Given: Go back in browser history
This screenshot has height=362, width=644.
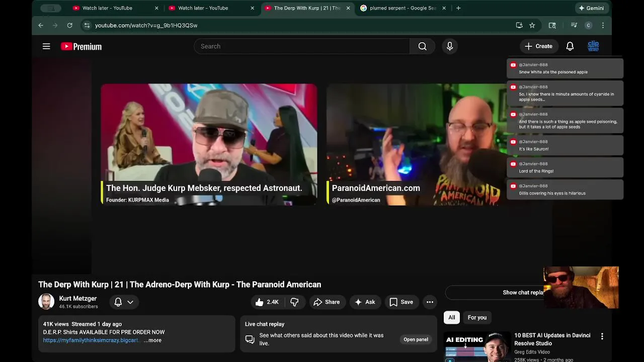Looking at the screenshot, I should coord(41,25).
